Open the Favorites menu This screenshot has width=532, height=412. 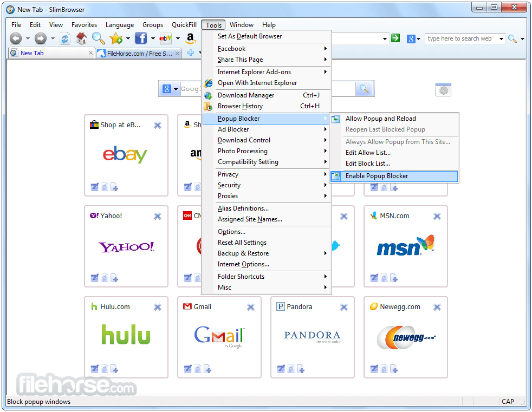84,25
